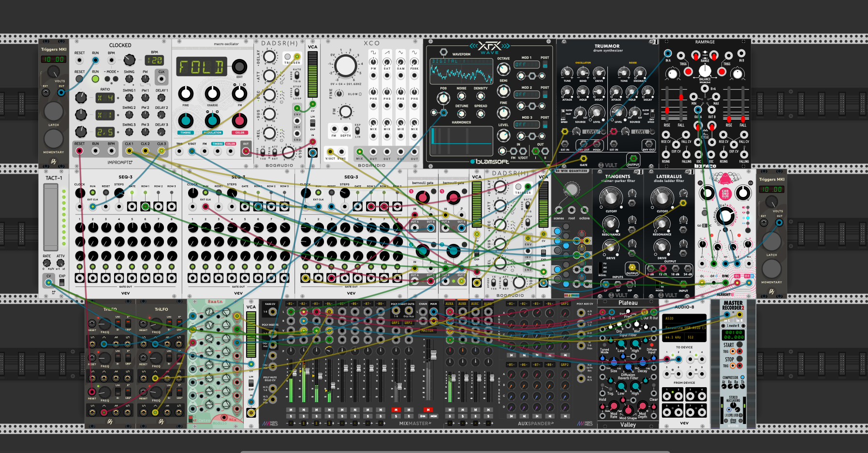Viewport: 868px width, 453px height.
Task: Toggle the MOD 1 POST switch on XFX Wave
Action: click(545, 64)
